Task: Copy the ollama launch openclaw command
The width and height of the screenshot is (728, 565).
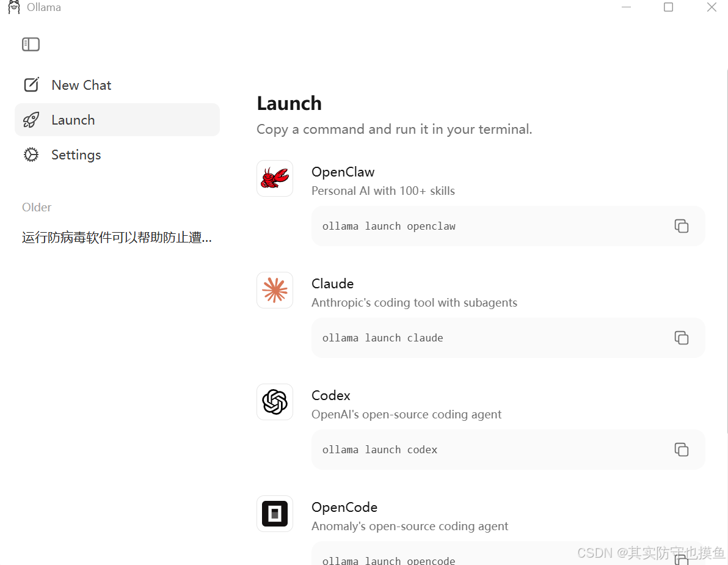Action: (681, 226)
